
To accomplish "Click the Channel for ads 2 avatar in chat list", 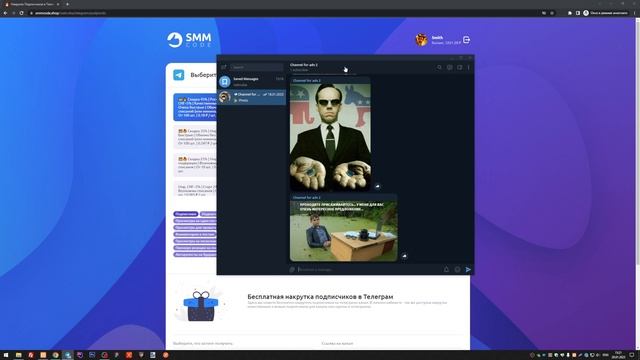I will coord(224,97).
